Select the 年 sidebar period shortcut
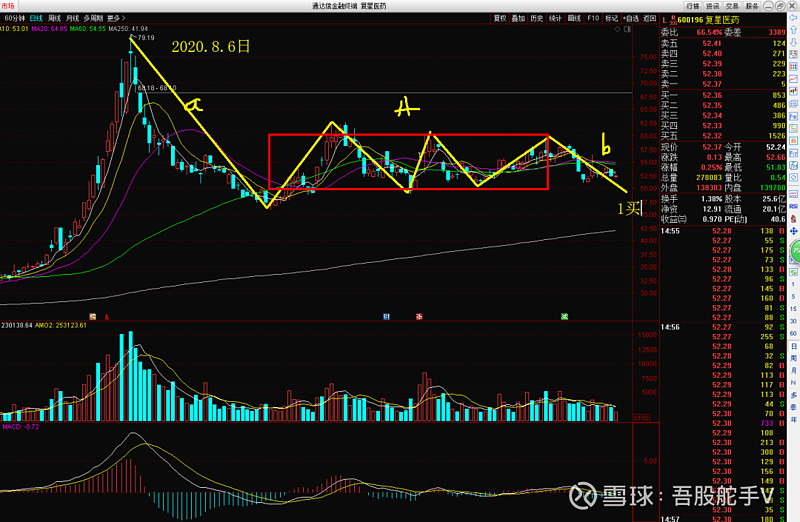 (793, 419)
